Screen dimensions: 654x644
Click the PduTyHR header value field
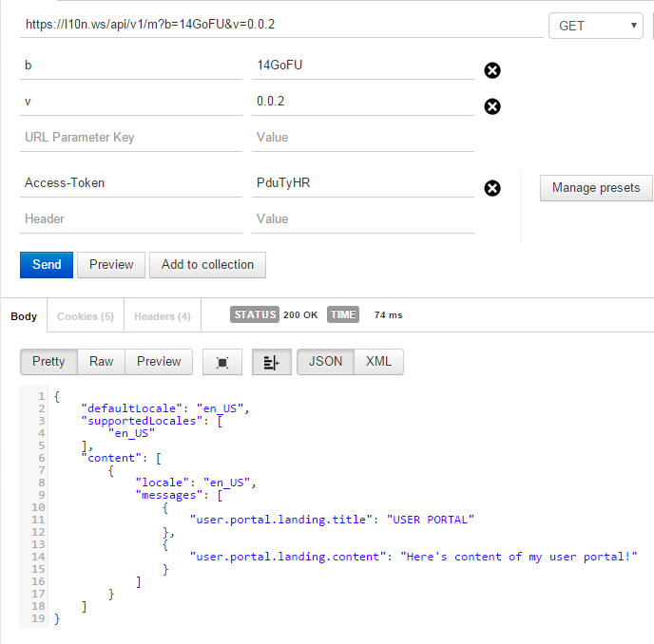click(x=363, y=184)
